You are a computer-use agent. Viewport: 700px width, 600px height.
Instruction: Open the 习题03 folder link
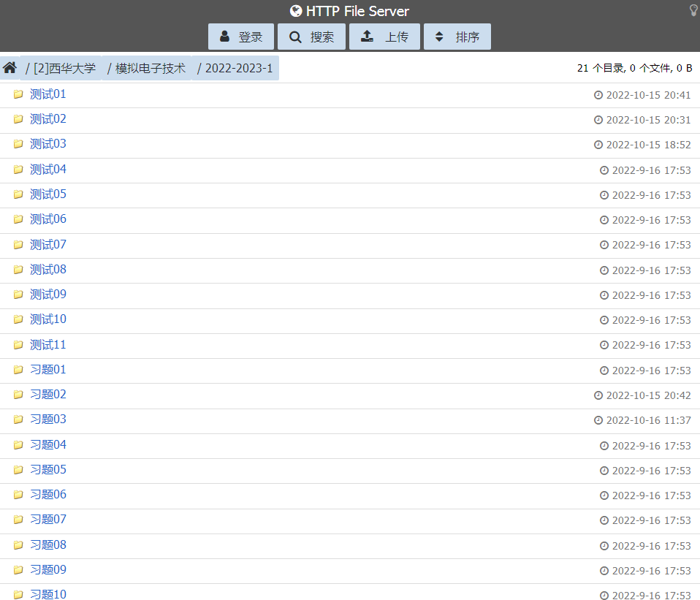pos(47,419)
